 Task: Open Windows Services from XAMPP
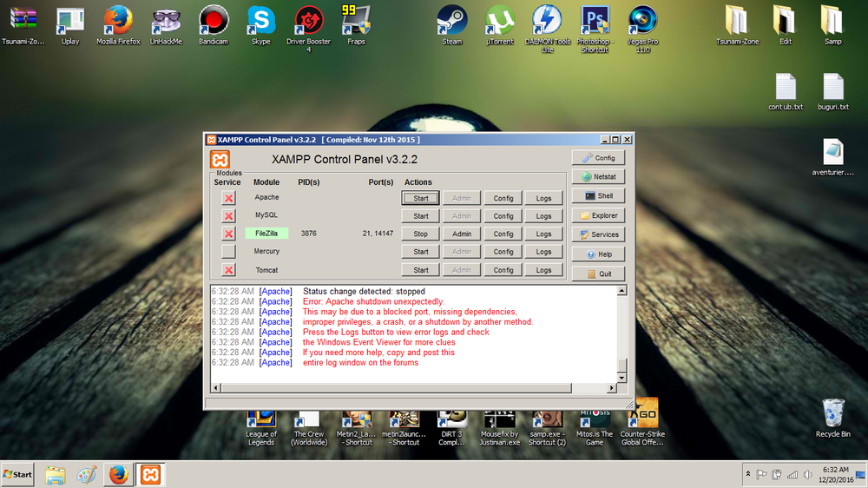coord(598,234)
